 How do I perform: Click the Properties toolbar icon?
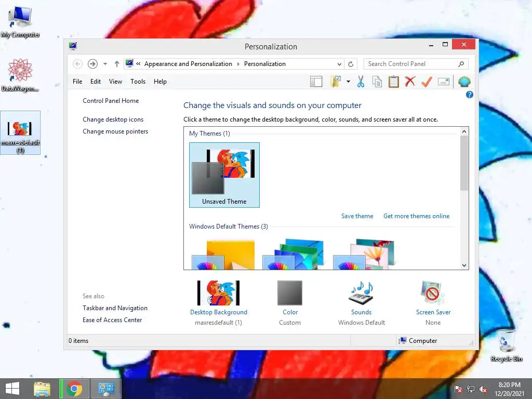[444, 82]
